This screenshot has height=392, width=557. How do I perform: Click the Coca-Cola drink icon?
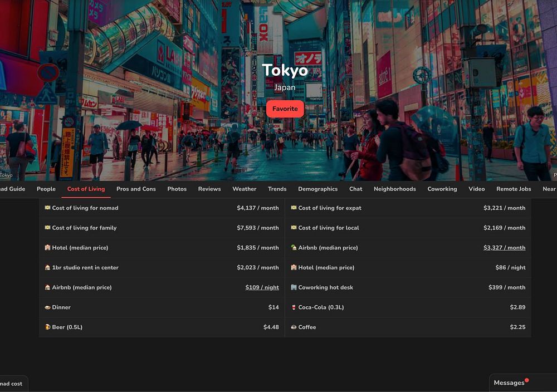[x=294, y=307]
